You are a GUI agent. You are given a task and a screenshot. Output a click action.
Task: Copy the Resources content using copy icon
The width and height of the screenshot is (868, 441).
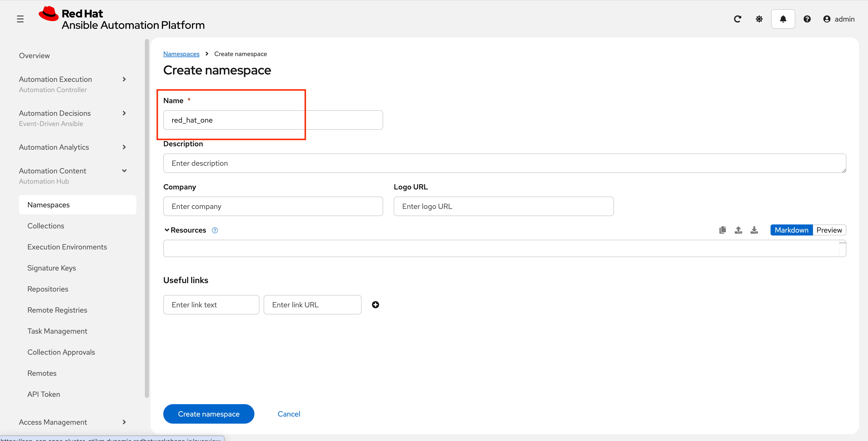pyautogui.click(x=722, y=230)
